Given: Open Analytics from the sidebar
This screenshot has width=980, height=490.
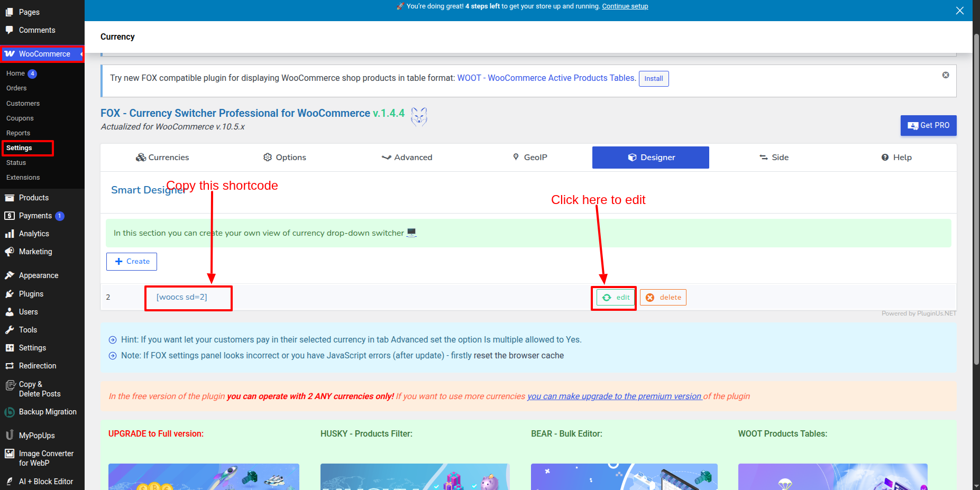Looking at the screenshot, I should [x=34, y=234].
